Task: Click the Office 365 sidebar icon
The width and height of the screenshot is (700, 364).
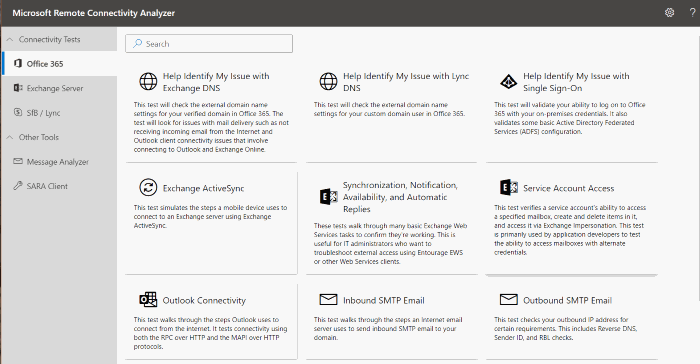Action: tap(18, 63)
